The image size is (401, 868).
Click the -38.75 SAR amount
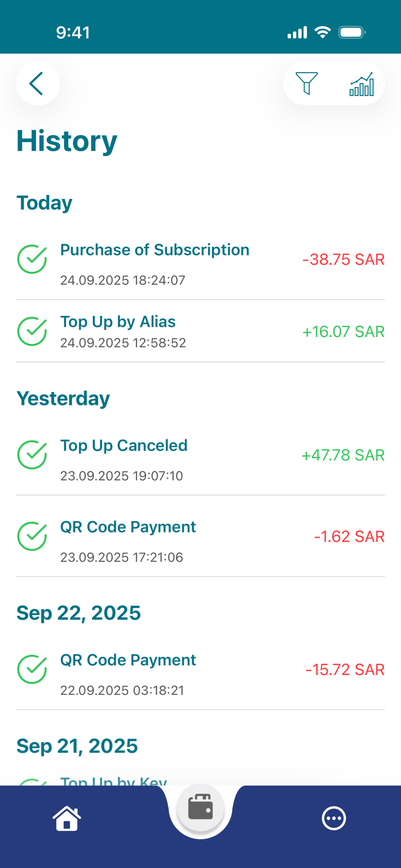point(344,259)
